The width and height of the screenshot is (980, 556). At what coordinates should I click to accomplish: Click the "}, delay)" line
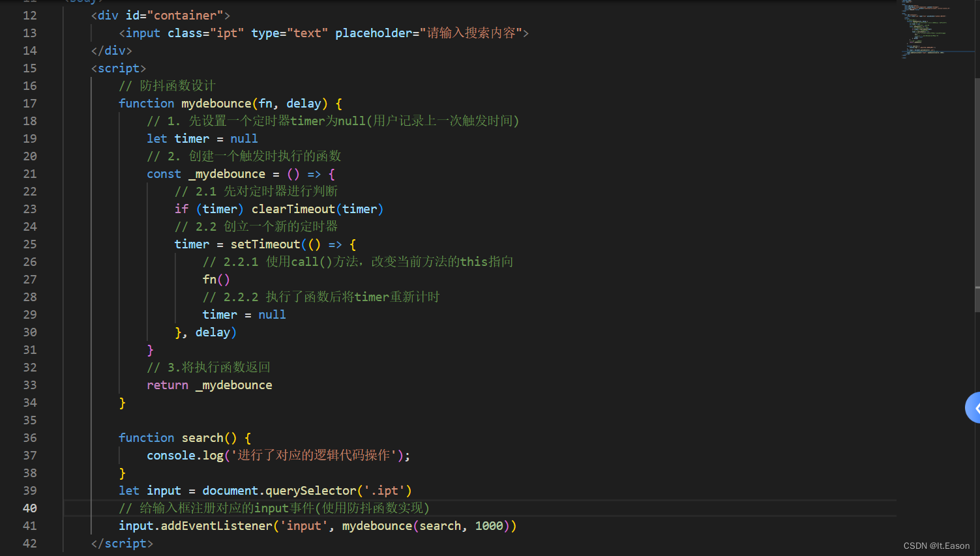pos(206,332)
